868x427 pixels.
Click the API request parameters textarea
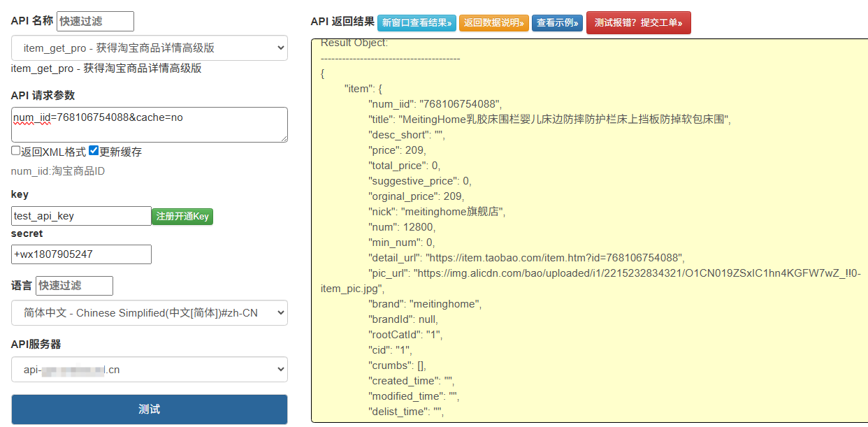[150, 125]
